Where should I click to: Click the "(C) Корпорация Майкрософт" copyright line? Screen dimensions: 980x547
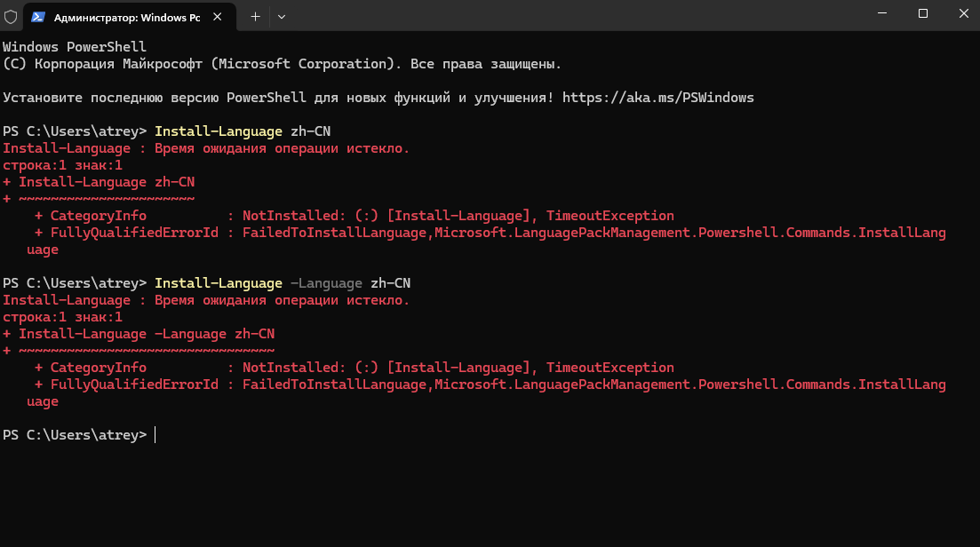point(282,64)
